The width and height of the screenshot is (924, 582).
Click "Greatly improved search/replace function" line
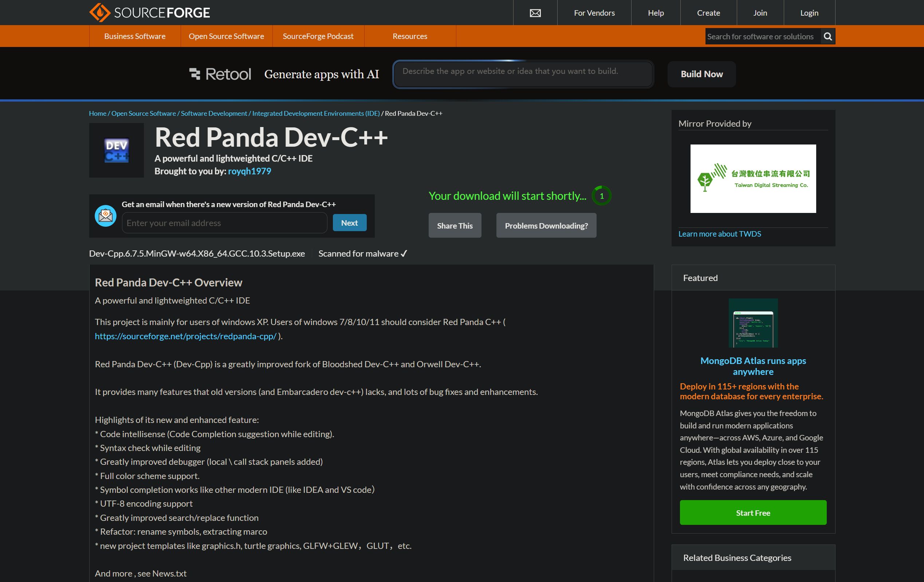point(177,518)
